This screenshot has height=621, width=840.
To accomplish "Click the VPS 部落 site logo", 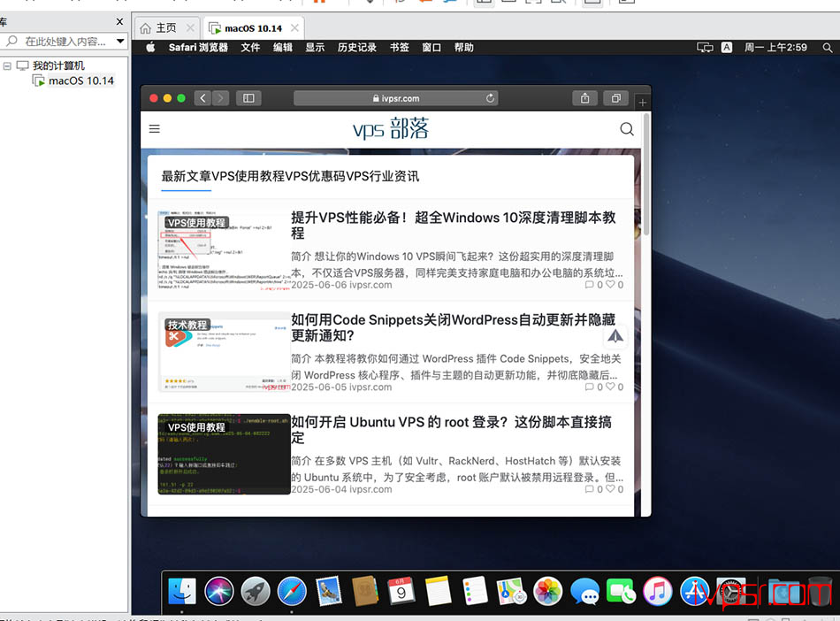I will (391, 129).
